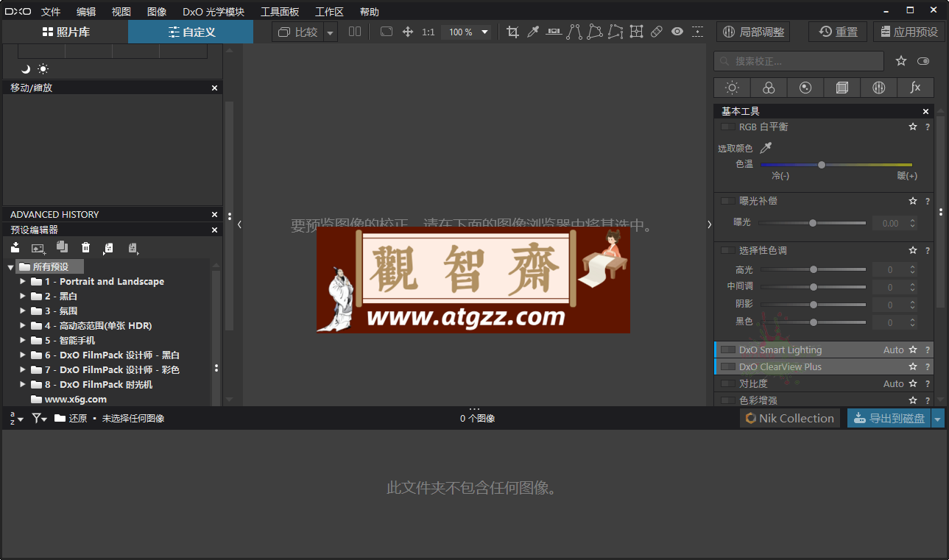
Task: Open the sort order a-z dropdown
Action: pyautogui.click(x=15, y=418)
